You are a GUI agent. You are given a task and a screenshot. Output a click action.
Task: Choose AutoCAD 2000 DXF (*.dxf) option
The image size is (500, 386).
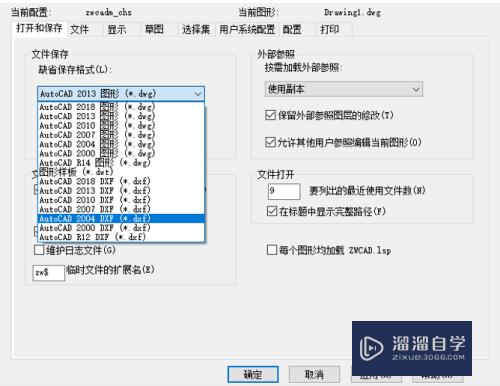(121, 228)
